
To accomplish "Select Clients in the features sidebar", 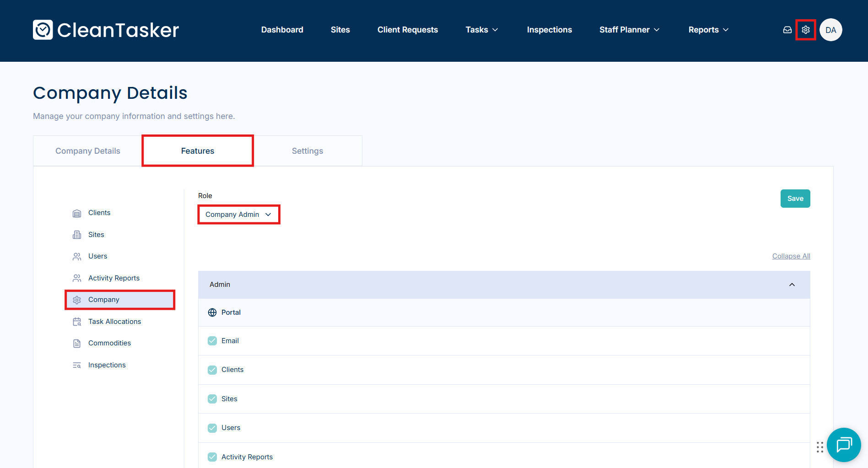I will 99,213.
